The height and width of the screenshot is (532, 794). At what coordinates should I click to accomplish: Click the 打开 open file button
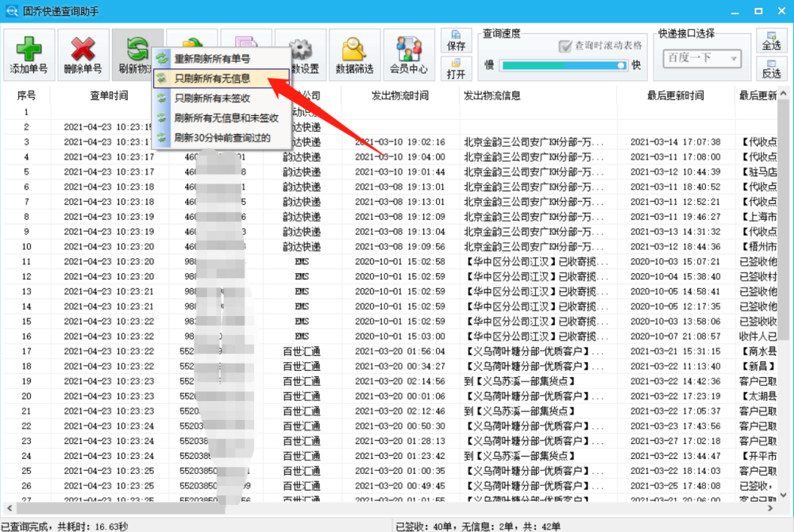(456, 69)
